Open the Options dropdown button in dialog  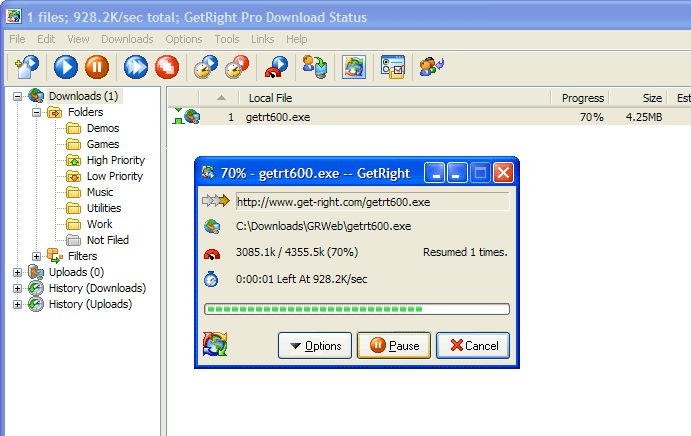point(315,346)
